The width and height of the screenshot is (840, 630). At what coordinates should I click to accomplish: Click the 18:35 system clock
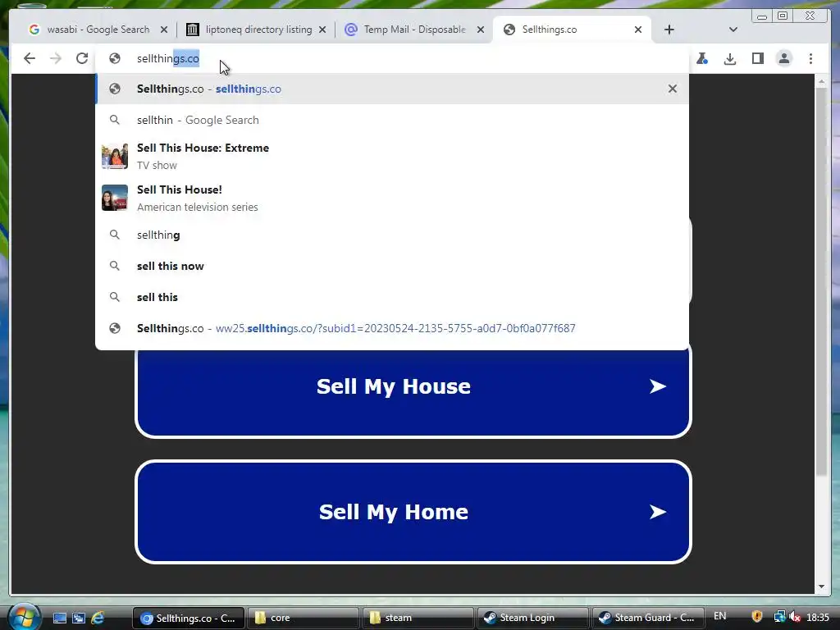(818, 617)
